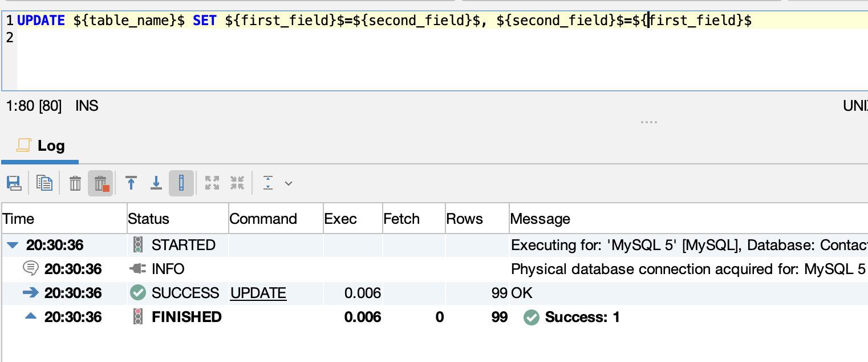Collapse the STARTED log entry triangle

(x=13, y=244)
